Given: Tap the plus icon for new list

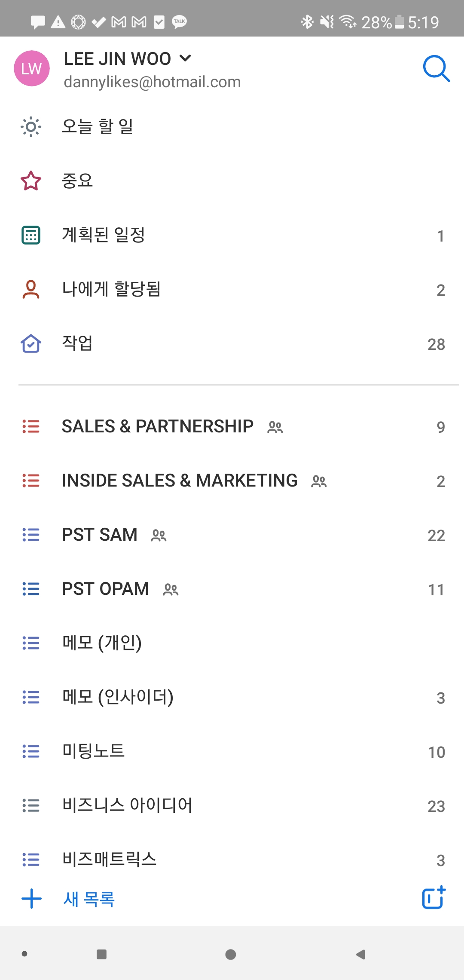Looking at the screenshot, I should tap(31, 899).
